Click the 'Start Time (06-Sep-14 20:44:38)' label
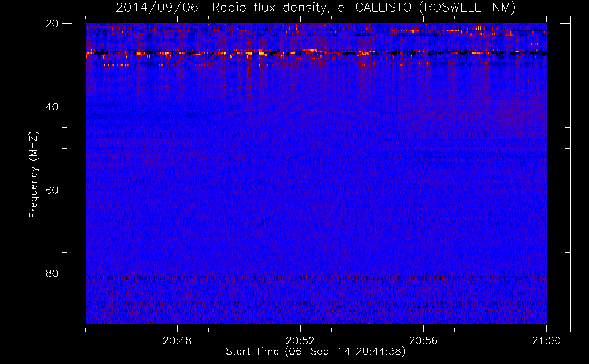This screenshot has height=364, width=589. (x=316, y=352)
